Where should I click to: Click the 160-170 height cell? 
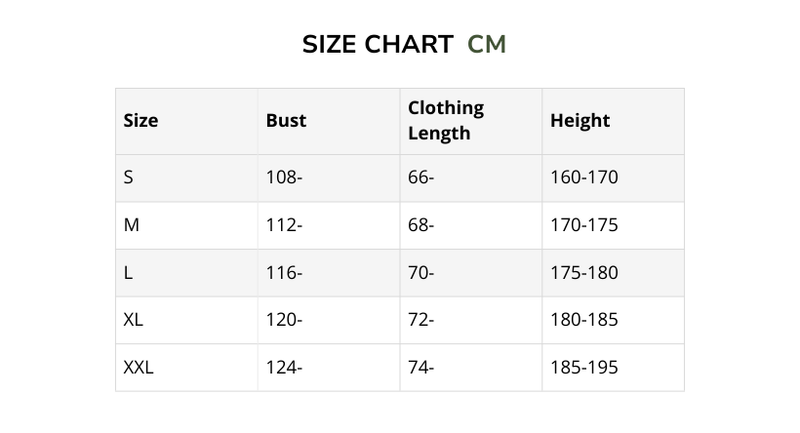tap(584, 178)
